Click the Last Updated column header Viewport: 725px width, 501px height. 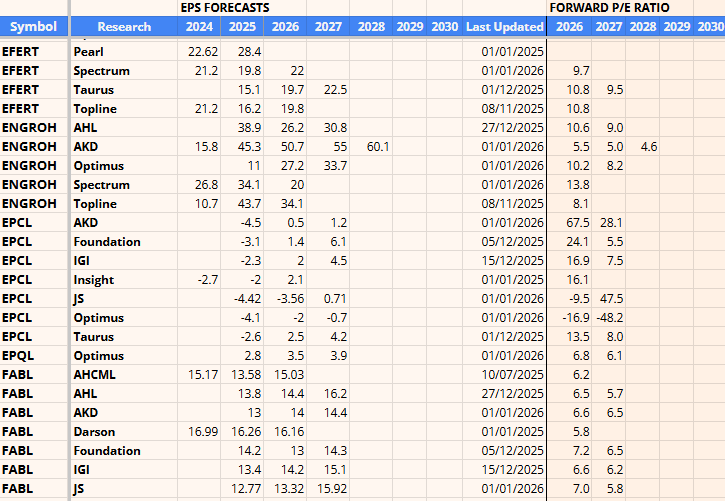click(x=504, y=26)
